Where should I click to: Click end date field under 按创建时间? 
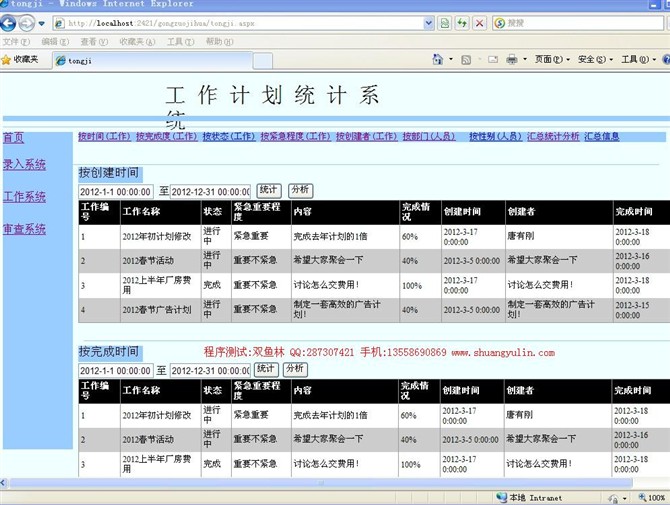(x=210, y=192)
